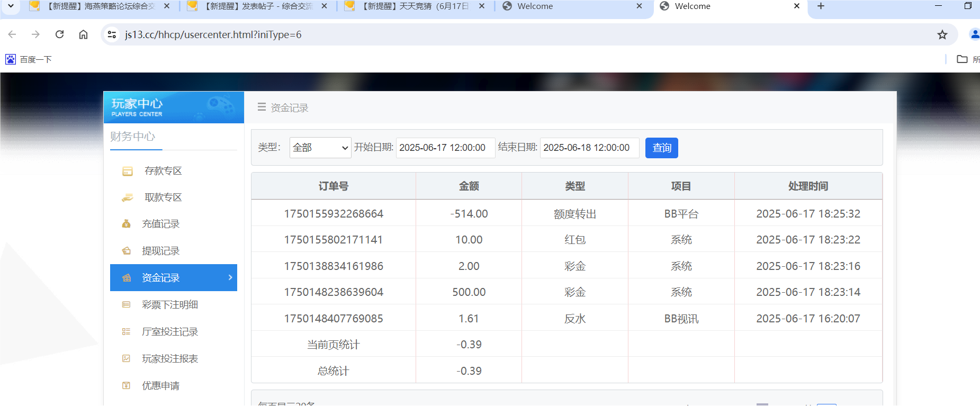Open the 百度一下 bookmark link
The height and width of the screenshot is (406, 980).
29,59
